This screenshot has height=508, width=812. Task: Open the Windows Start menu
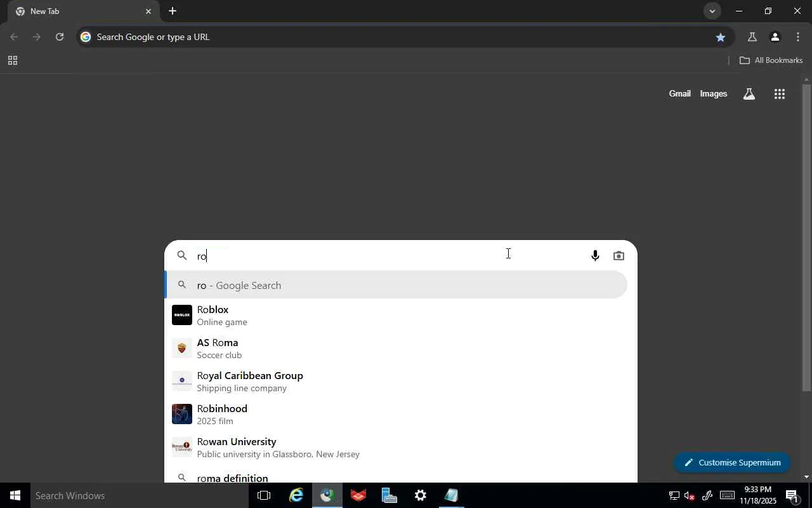pos(15,495)
